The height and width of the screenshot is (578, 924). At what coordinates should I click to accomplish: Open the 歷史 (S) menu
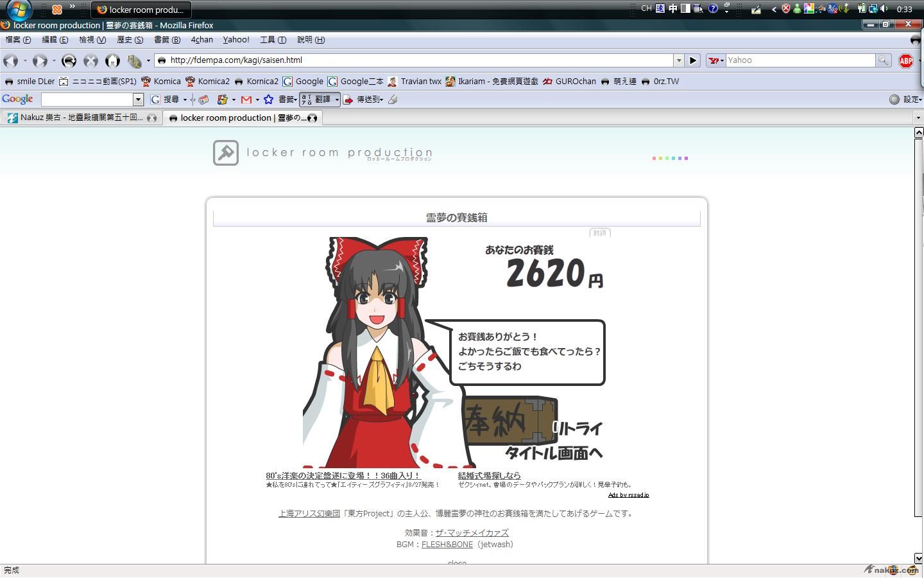[130, 40]
